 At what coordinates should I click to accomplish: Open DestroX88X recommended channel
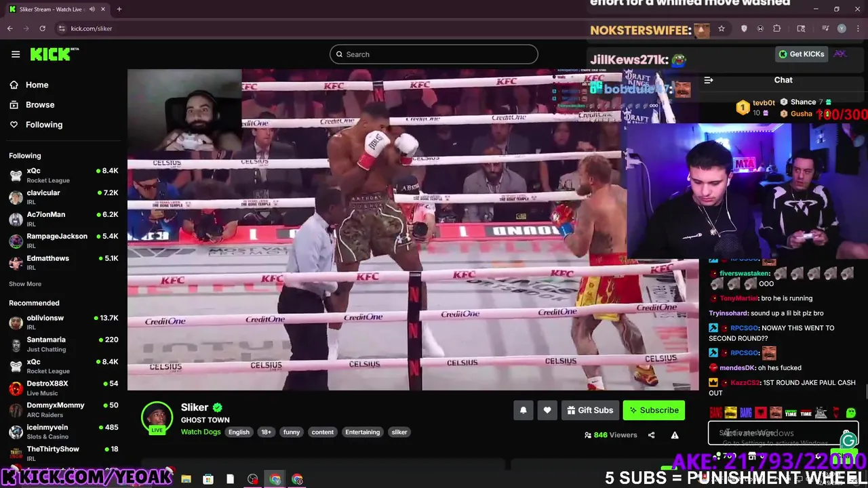tap(64, 388)
